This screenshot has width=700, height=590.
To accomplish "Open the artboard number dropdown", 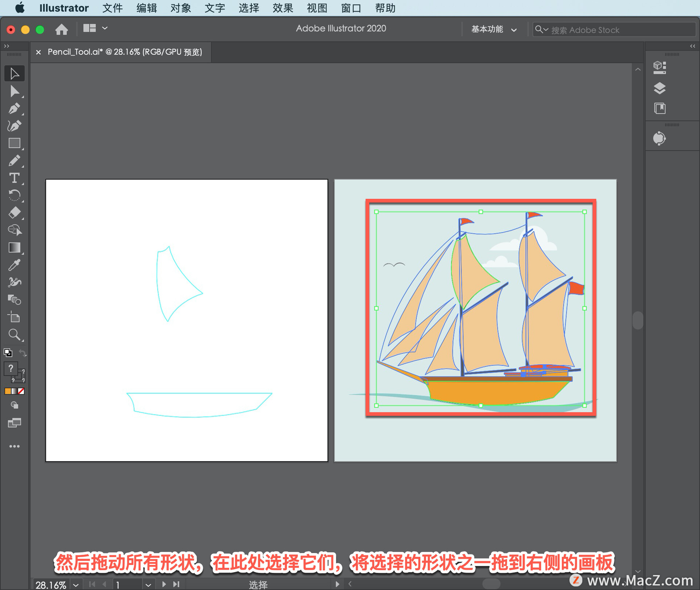I will 148,585.
